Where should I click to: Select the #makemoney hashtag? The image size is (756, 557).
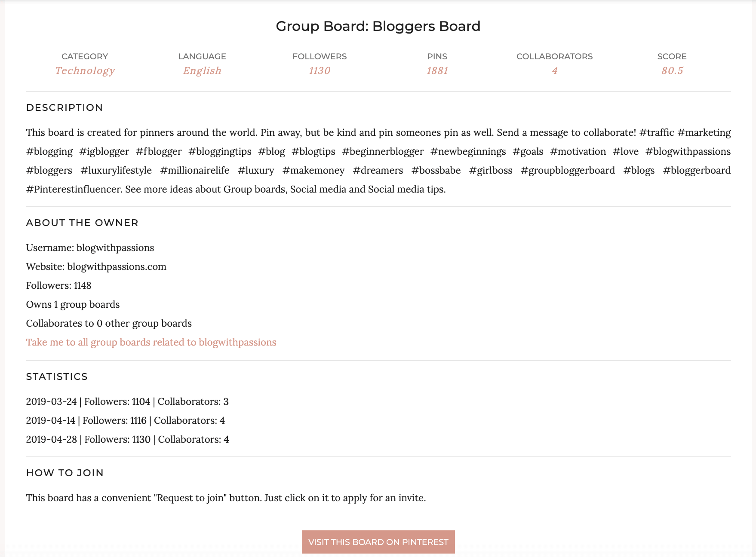pyautogui.click(x=313, y=170)
